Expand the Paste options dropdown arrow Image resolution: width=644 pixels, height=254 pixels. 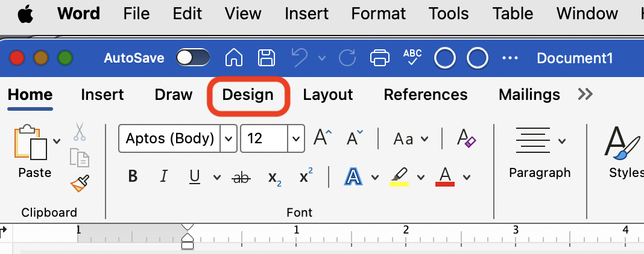point(57,142)
